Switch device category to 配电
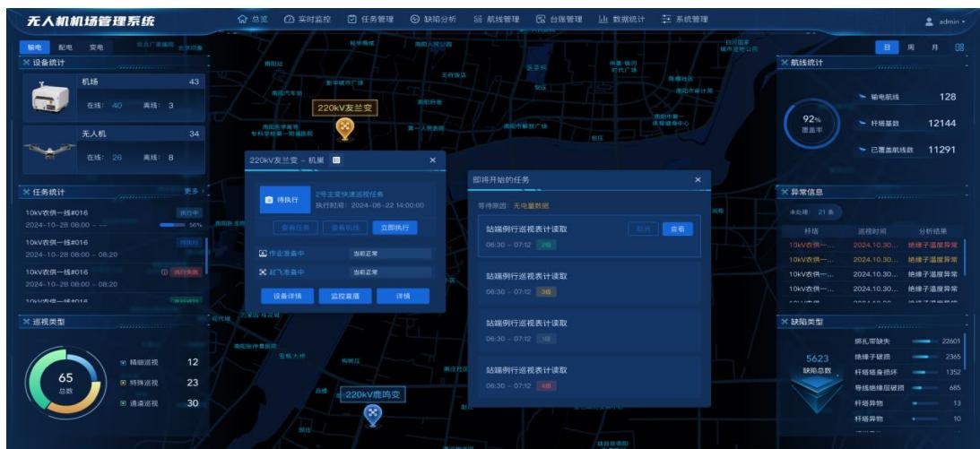980x449 pixels. point(65,47)
